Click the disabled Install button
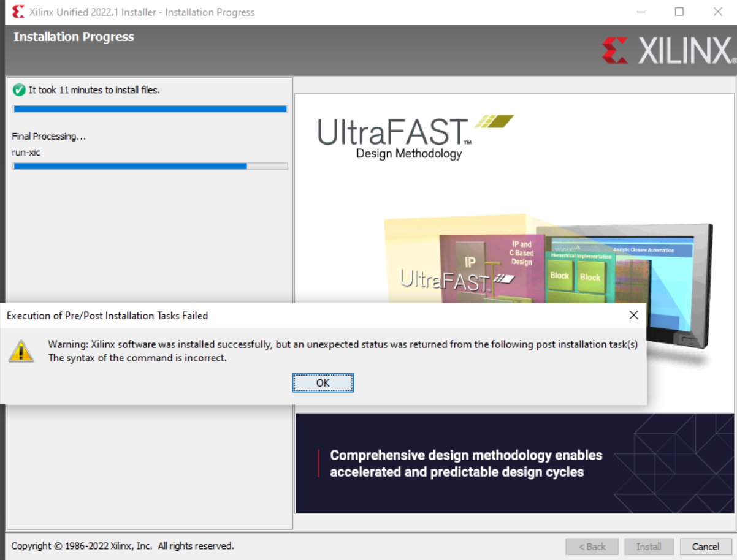 (x=649, y=547)
